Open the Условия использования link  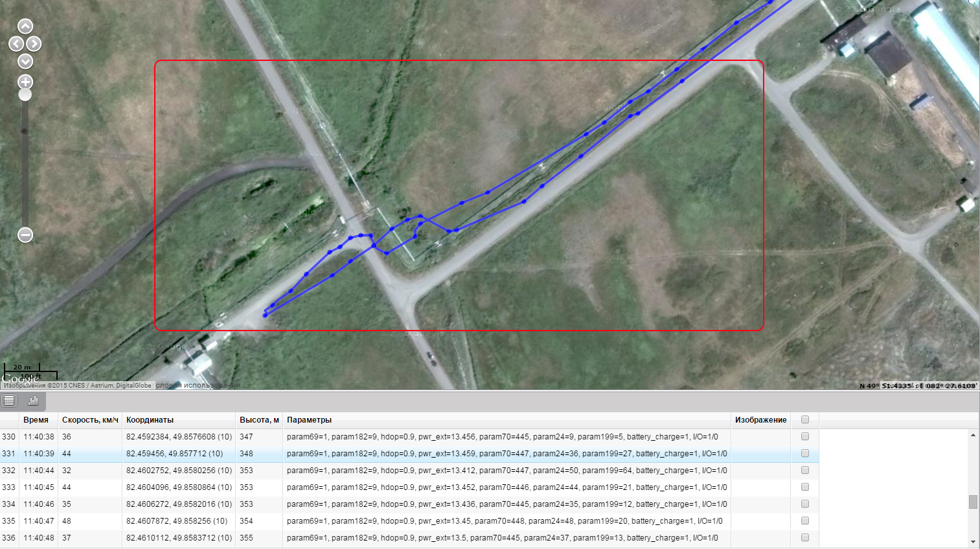click(x=198, y=385)
